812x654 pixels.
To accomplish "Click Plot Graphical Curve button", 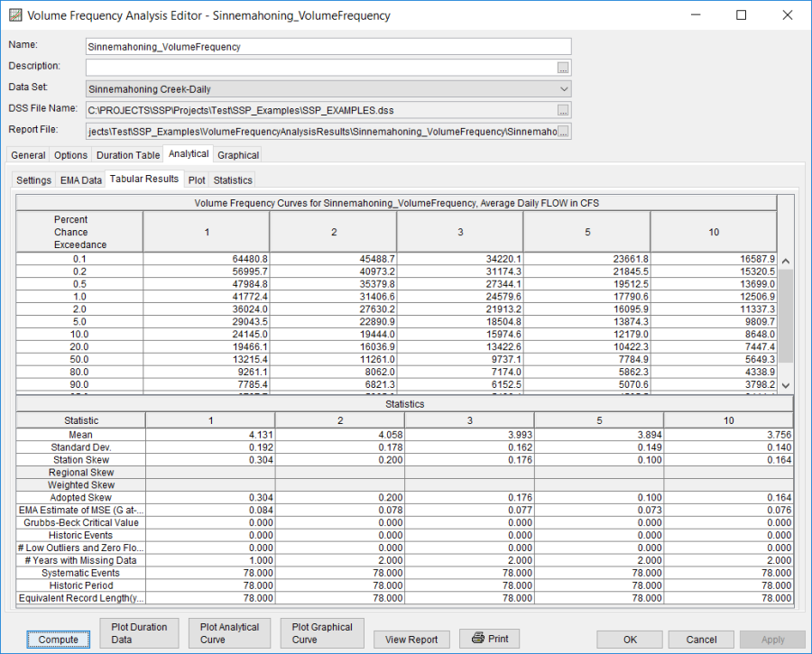I will tap(322, 632).
